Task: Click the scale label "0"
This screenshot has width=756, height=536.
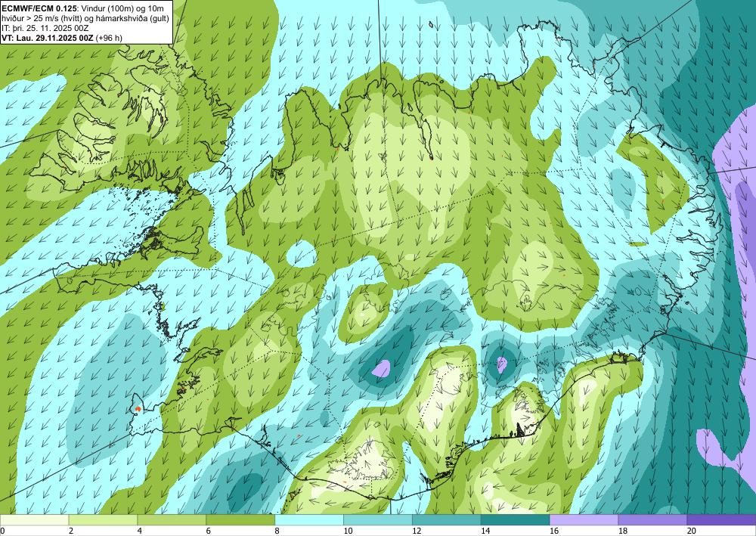Action: [2, 531]
